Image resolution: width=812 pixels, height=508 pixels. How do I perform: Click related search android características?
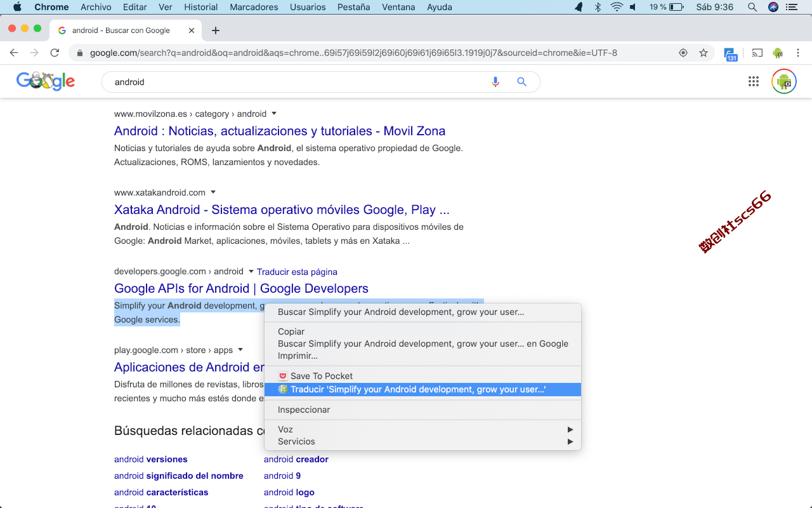click(161, 492)
